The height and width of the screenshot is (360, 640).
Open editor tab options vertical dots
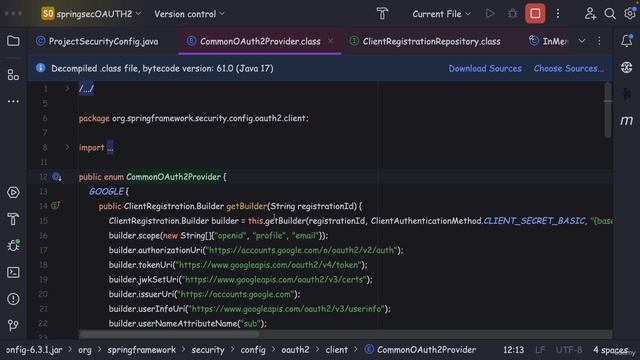[x=599, y=41]
